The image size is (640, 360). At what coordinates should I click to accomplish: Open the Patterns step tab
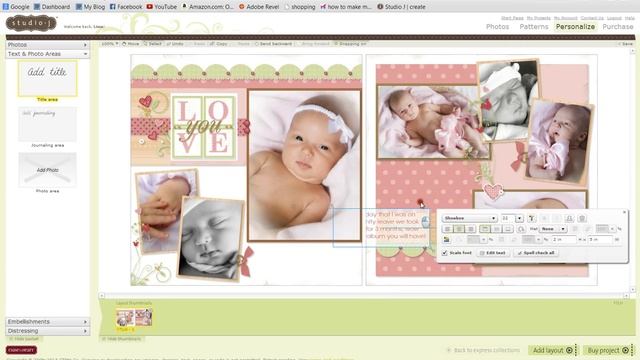533,27
